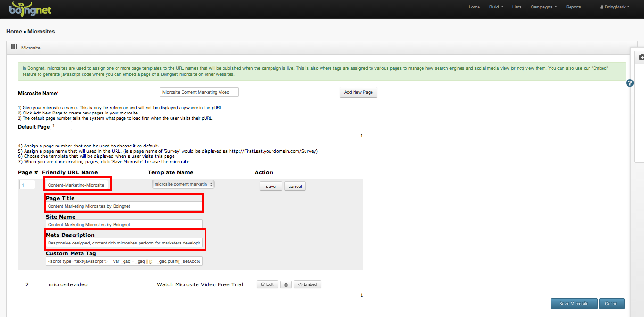This screenshot has width=644, height=317.
Task: Select the 'micrositevideo' URL name text
Action: tap(68, 284)
